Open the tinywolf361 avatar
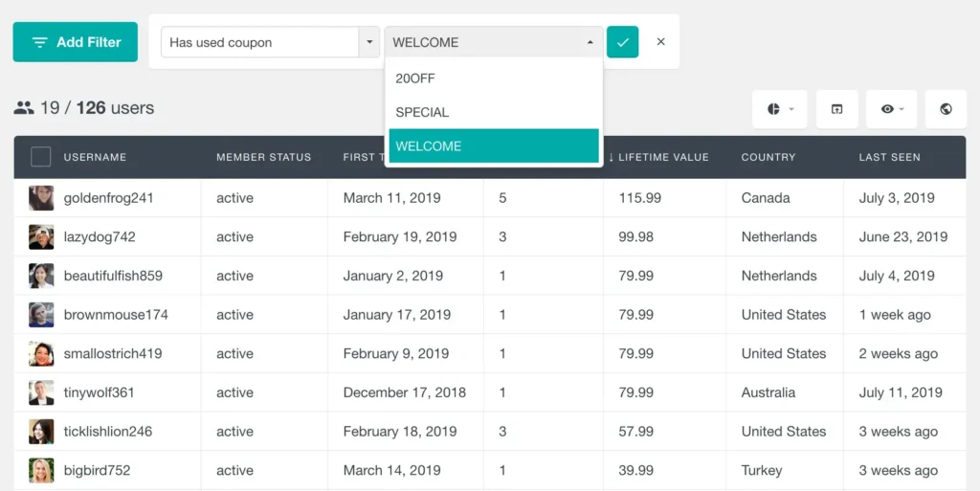 pyautogui.click(x=41, y=392)
